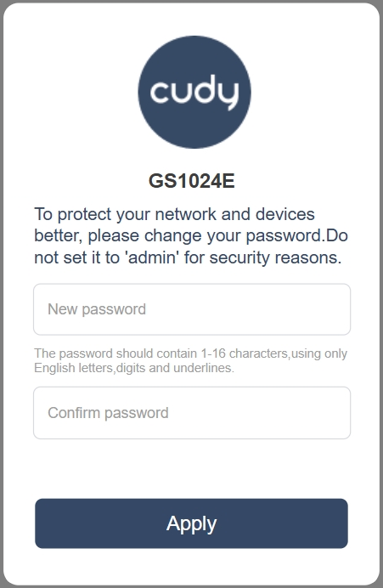Activate the first password input box
The height and width of the screenshot is (588, 383).
point(192,309)
